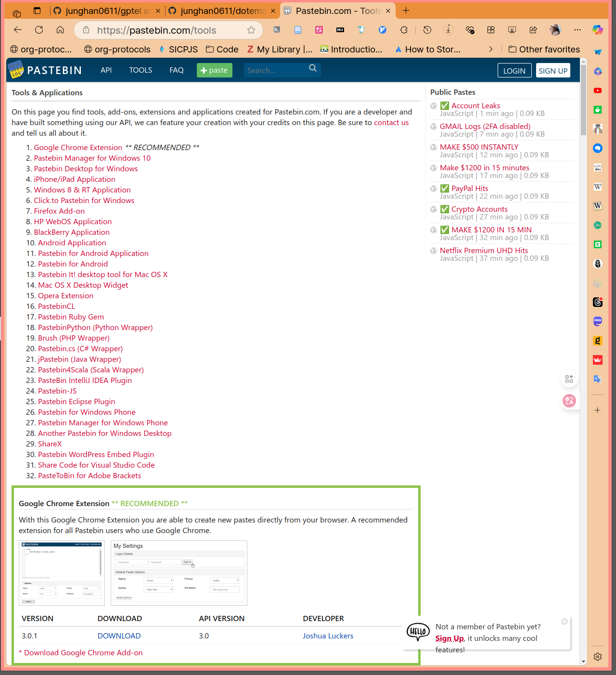The width and height of the screenshot is (616, 675).
Task: Open browser Settings and more (…) menu
Action: (577, 30)
